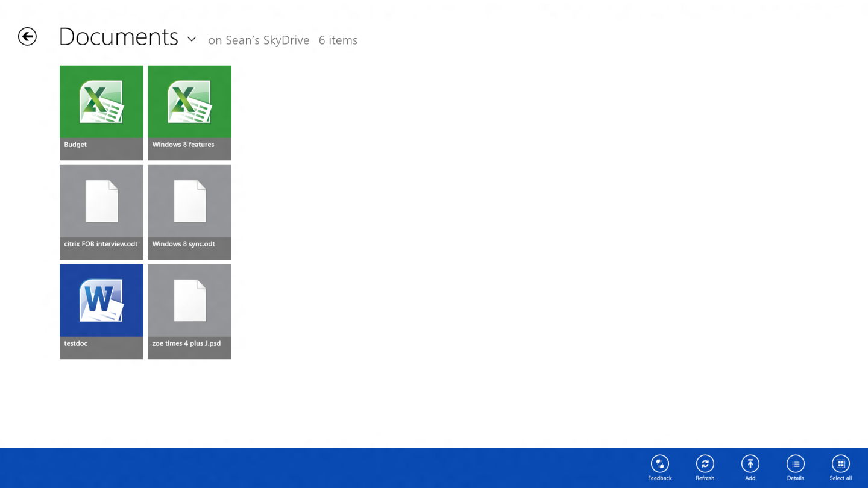The image size is (868, 488).
Task: Open the Windows 8 features spreadsheet
Action: tap(189, 113)
